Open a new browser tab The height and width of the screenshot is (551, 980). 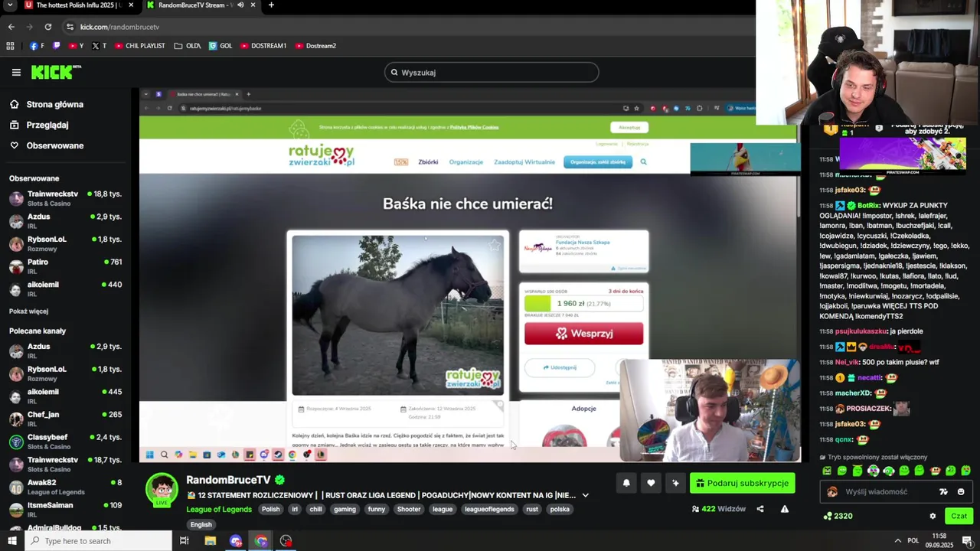click(x=271, y=5)
